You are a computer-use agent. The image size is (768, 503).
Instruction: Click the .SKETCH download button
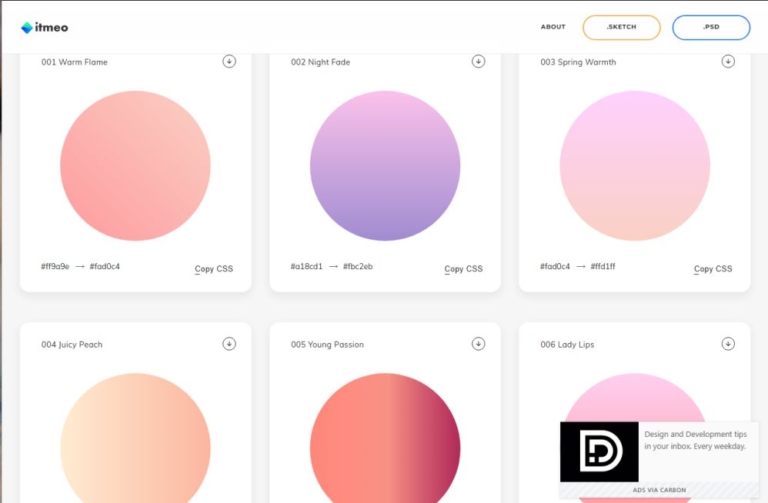coord(621,27)
